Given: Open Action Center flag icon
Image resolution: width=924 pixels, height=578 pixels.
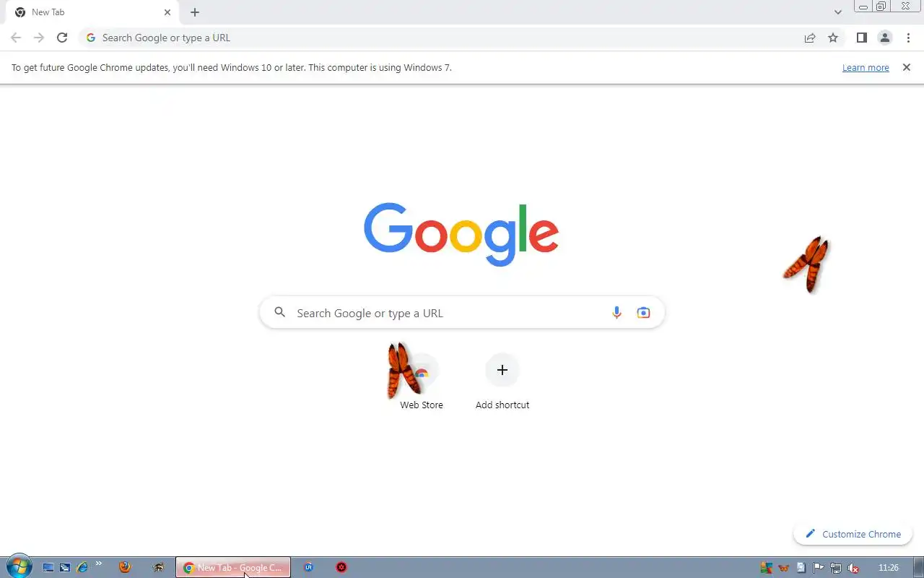Looking at the screenshot, I should (818, 568).
